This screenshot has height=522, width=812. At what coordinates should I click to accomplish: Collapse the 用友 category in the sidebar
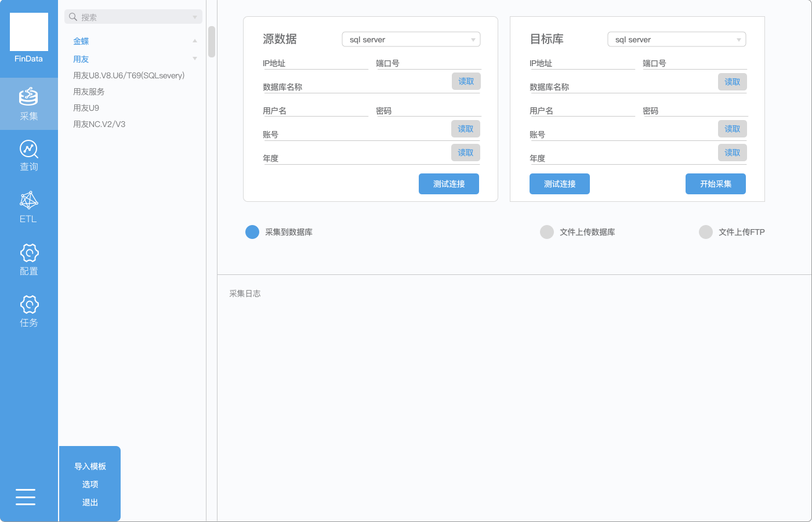(195, 59)
